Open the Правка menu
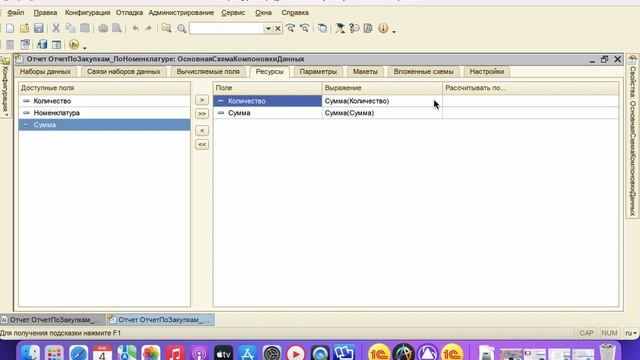Viewport: 640px width, 360px height. tap(45, 13)
